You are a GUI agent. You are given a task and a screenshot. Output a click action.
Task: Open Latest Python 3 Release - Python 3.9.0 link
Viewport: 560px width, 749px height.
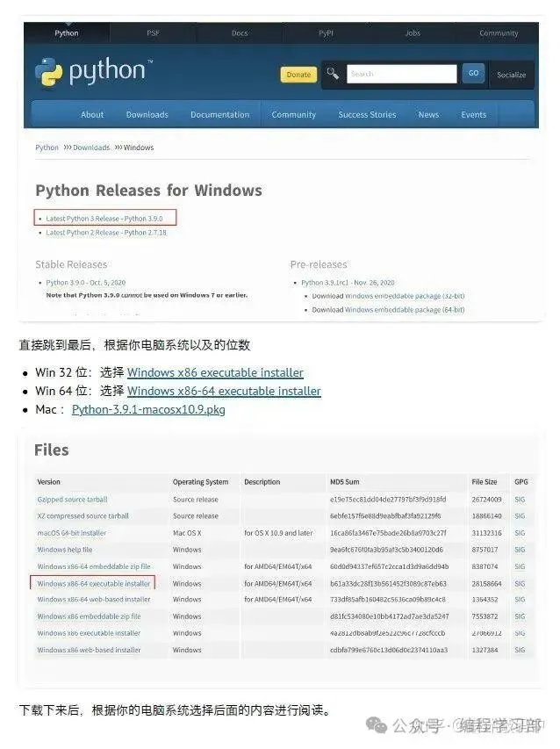click(104, 219)
